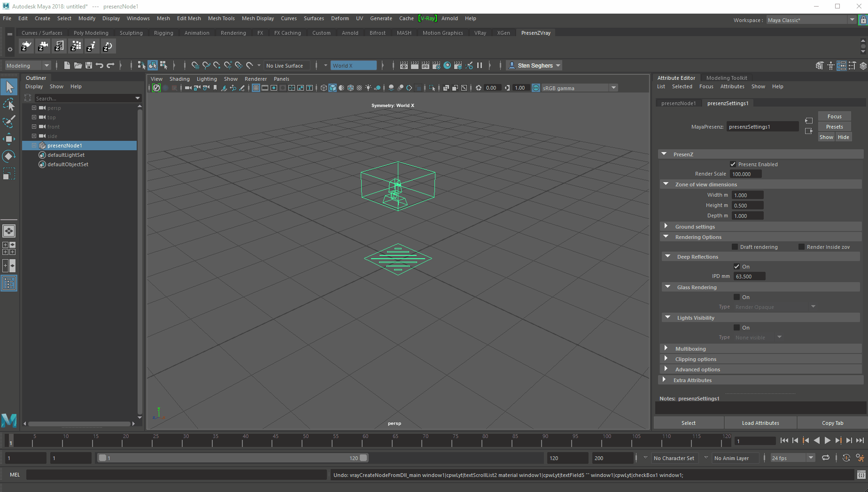Redo action icon
The height and width of the screenshot is (492, 868).
(x=110, y=65)
